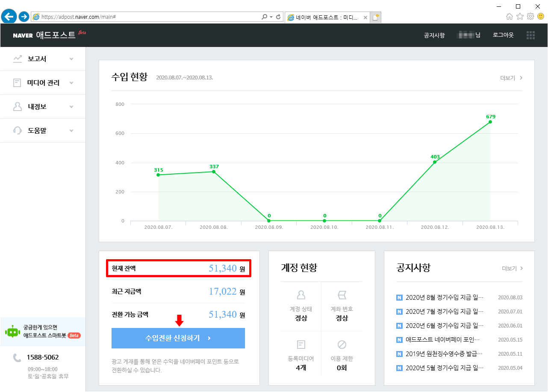Open 내정보 in the sidebar

point(43,107)
